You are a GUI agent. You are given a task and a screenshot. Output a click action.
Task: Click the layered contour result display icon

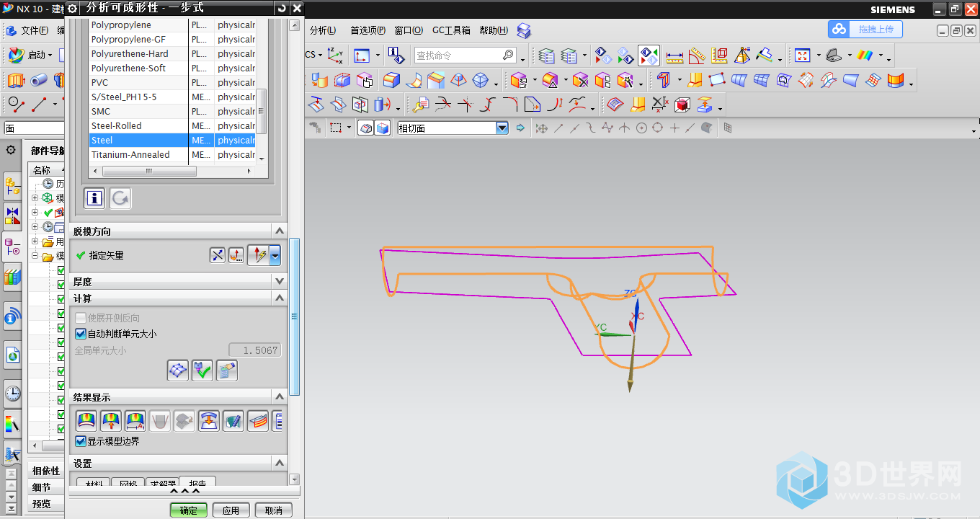(258, 421)
